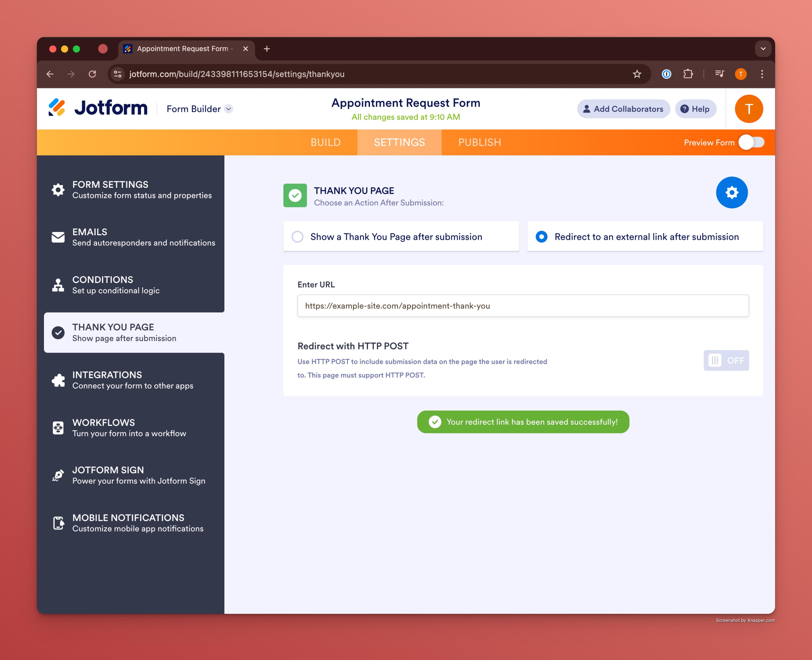Enable the Preview Form toggle

click(751, 142)
